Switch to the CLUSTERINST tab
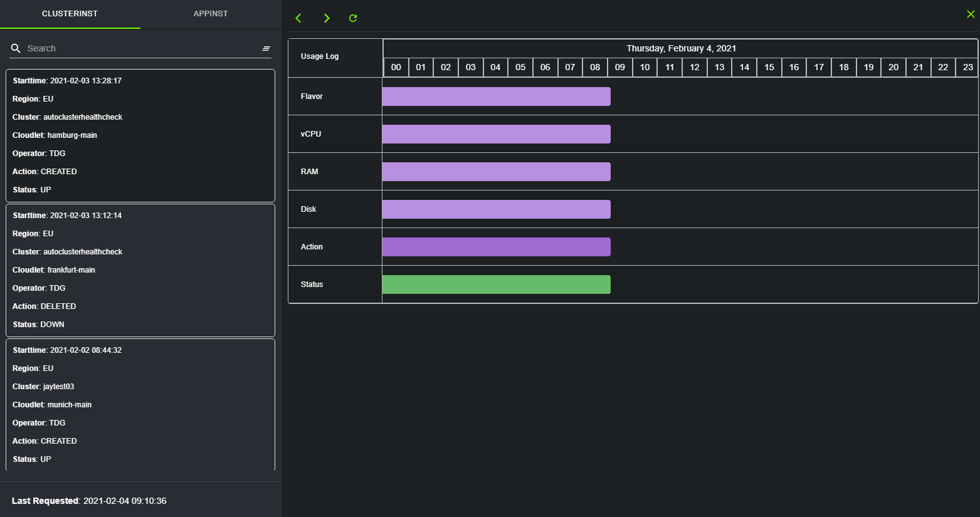This screenshot has height=517, width=980. 70,14
